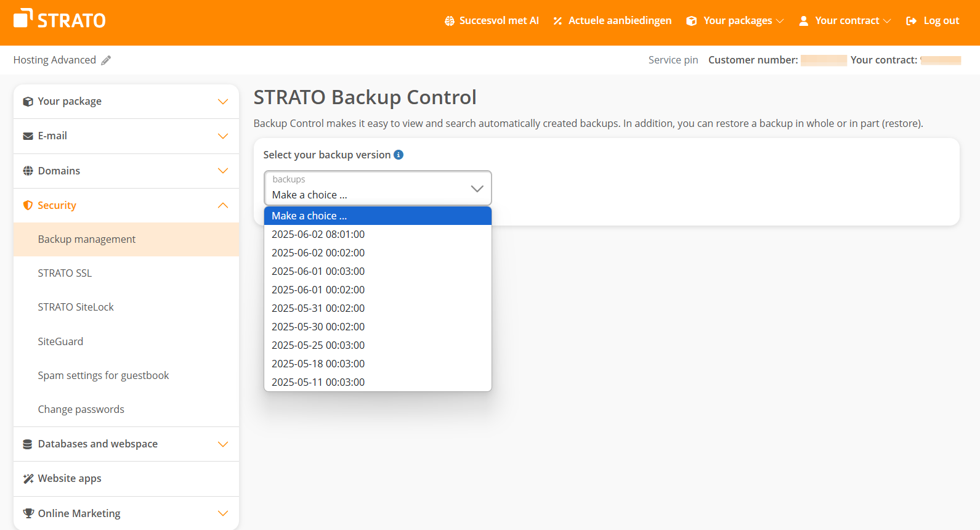The width and height of the screenshot is (980, 530).
Task: Select backup 2025-06-01 00:03:00
Action: pos(378,271)
